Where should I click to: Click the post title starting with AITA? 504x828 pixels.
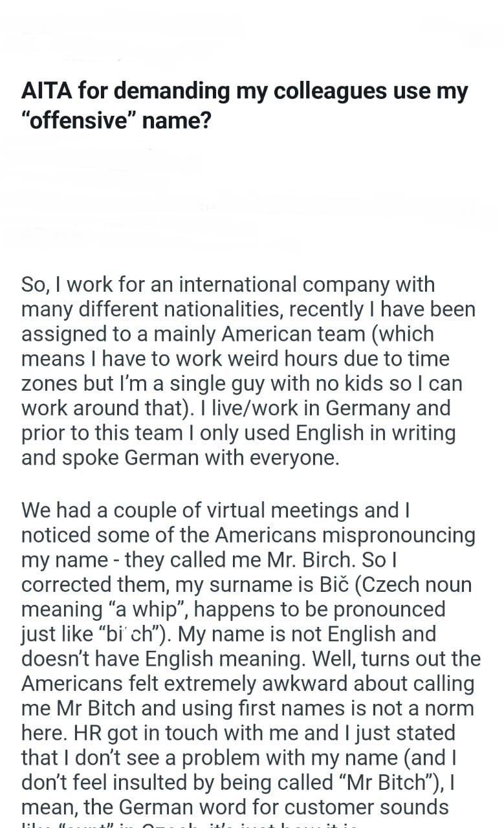(x=244, y=105)
